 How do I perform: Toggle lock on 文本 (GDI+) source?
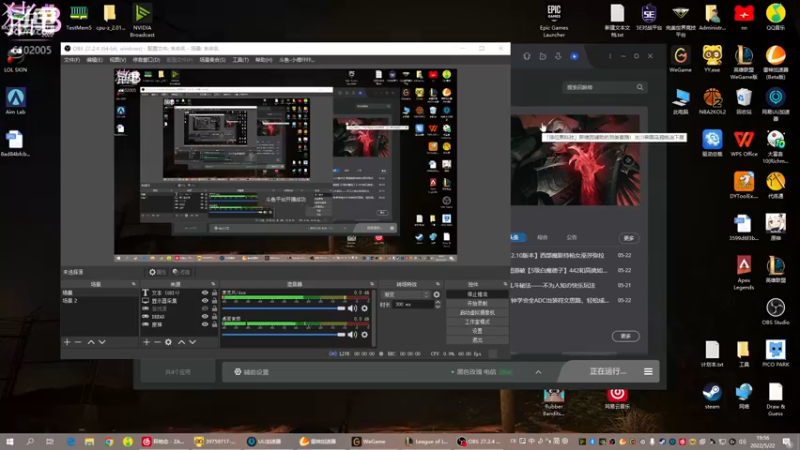pyautogui.click(x=214, y=293)
